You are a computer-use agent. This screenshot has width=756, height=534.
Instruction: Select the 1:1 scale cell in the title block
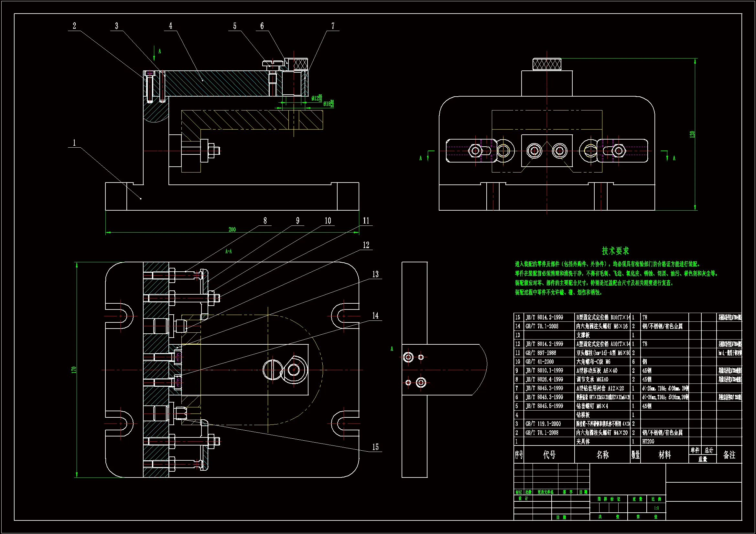pos(656,508)
